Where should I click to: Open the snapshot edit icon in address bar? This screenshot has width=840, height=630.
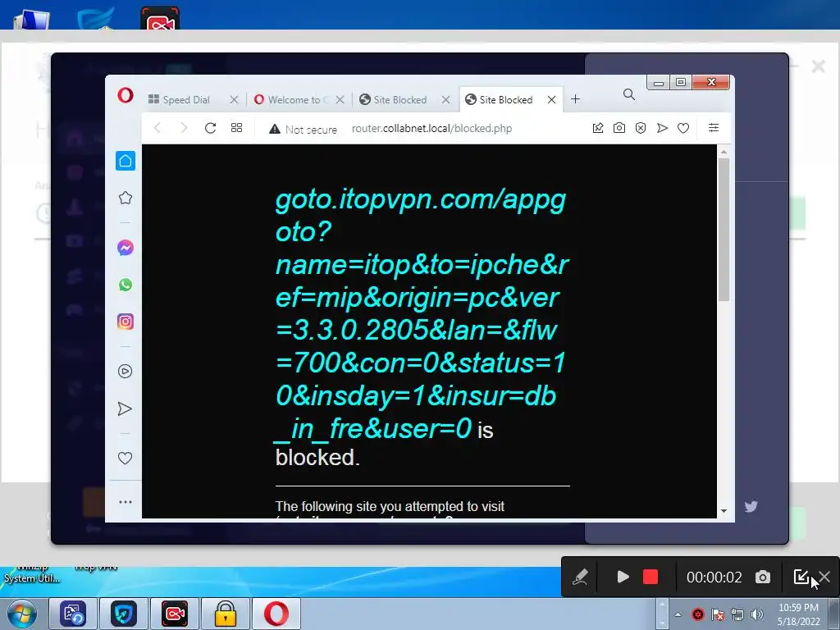(x=598, y=128)
